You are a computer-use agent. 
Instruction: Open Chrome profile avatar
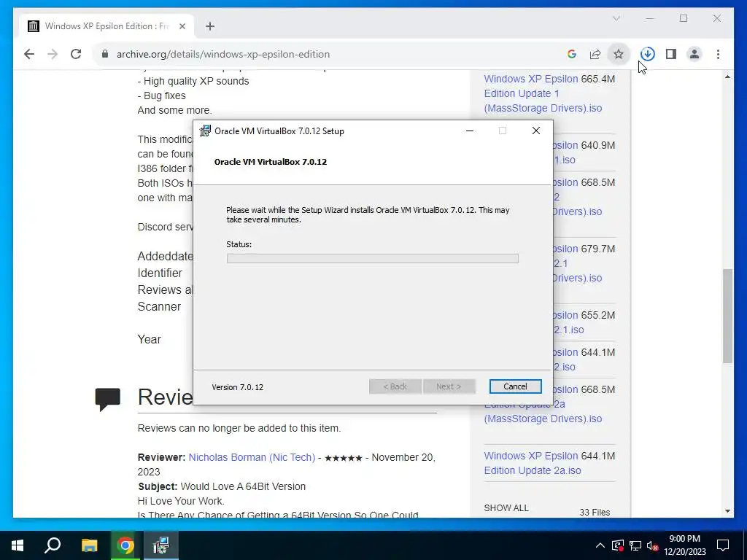694,54
